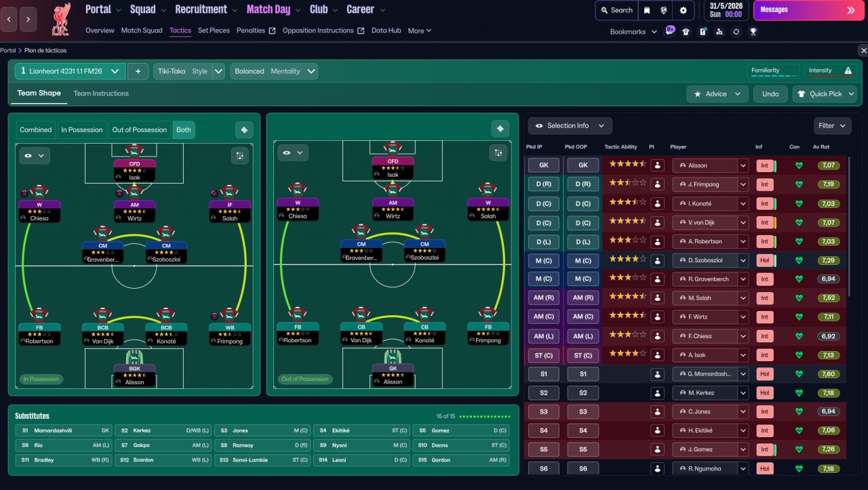This screenshot has width=868, height=490.
Task: Open the settings gear icon
Action: tap(683, 10)
